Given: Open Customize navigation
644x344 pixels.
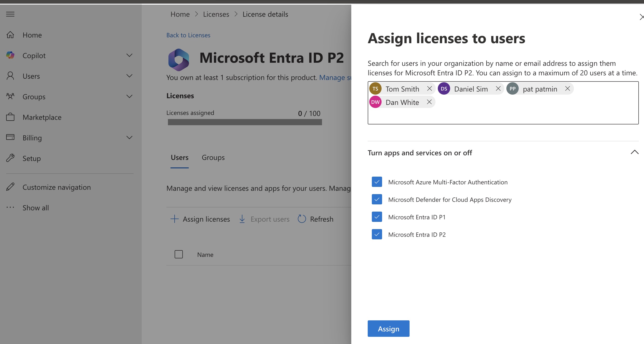Looking at the screenshot, I should pos(56,187).
